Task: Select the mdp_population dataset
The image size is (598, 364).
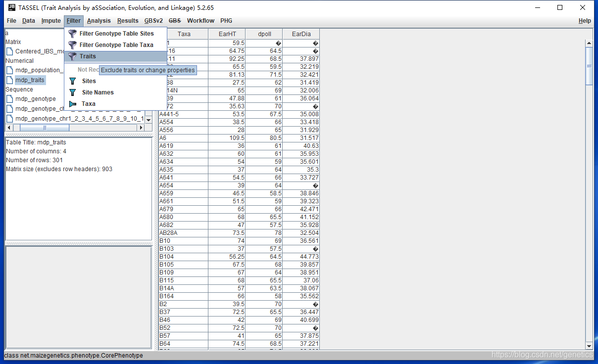Action: 35,70
